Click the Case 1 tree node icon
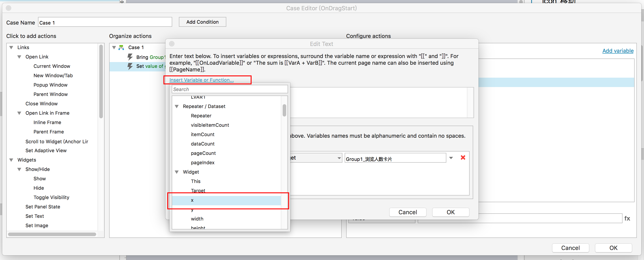 pos(121,47)
